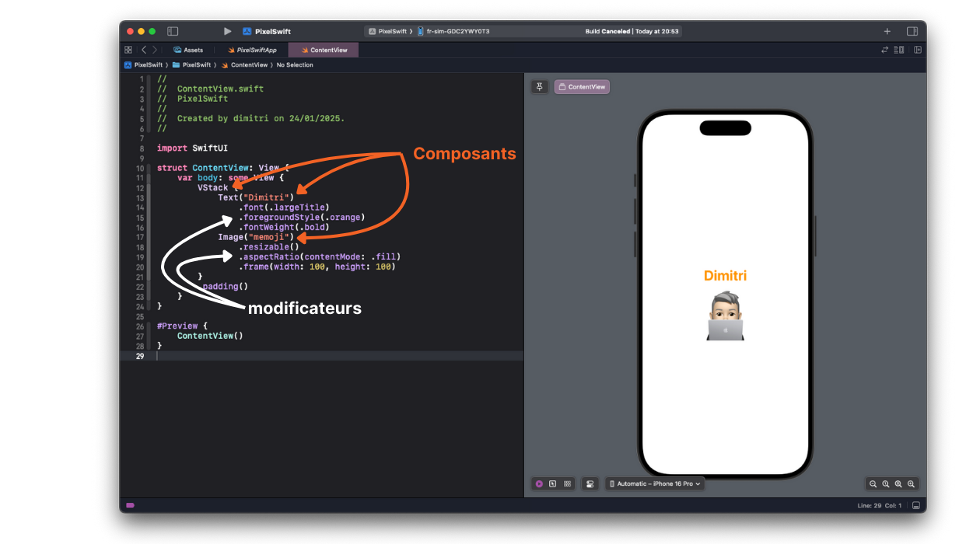Viewport: 980px width, 544px height.
Task: Pin the canvas preview
Action: click(540, 87)
